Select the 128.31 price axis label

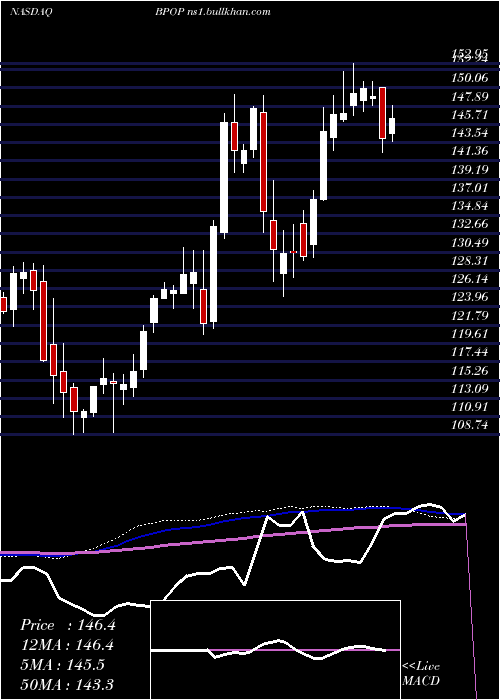469,261
